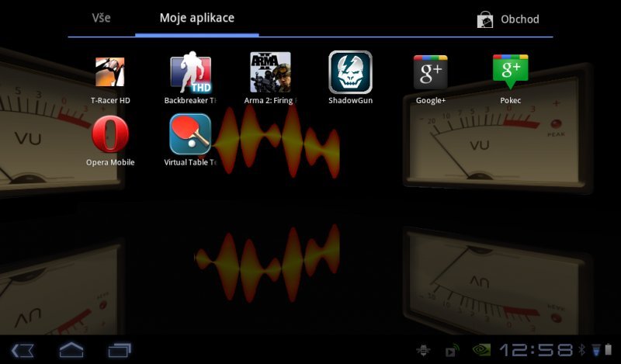Tap the Android debug notification icon
The image size is (621, 364).
(423, 351)
